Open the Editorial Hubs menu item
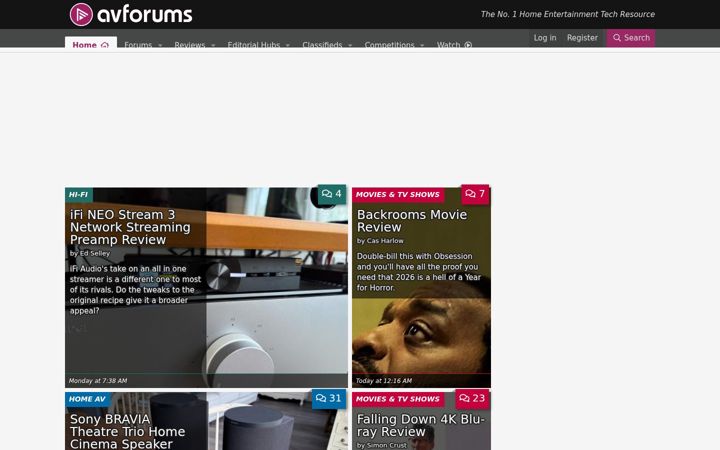The image size is (720, 450). [253, 45]
